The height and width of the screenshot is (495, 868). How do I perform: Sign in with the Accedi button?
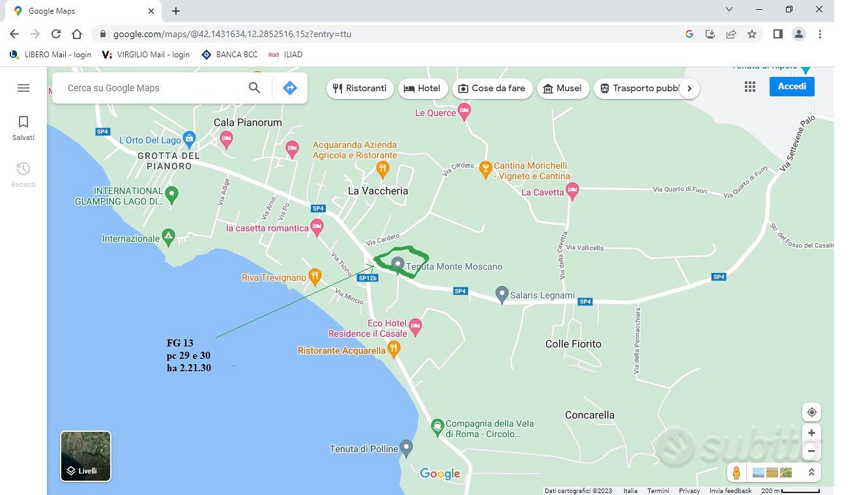[x=792, y=87]
